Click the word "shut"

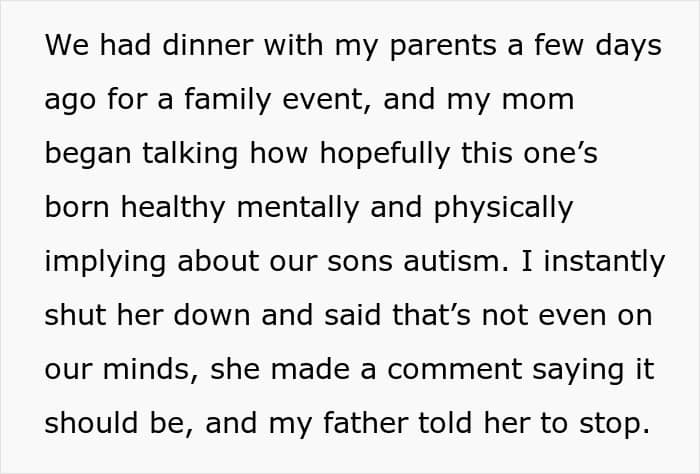[x=75, y=315]
